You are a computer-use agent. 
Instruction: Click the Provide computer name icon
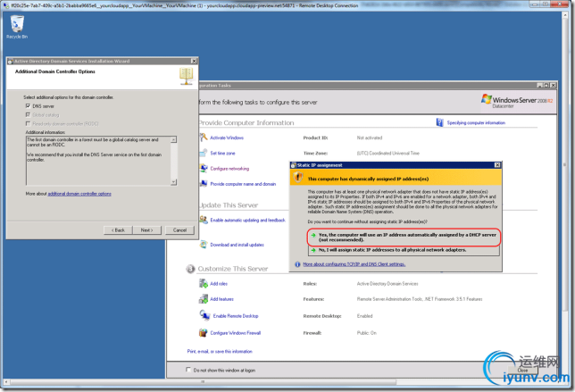[x=204, y=184]
